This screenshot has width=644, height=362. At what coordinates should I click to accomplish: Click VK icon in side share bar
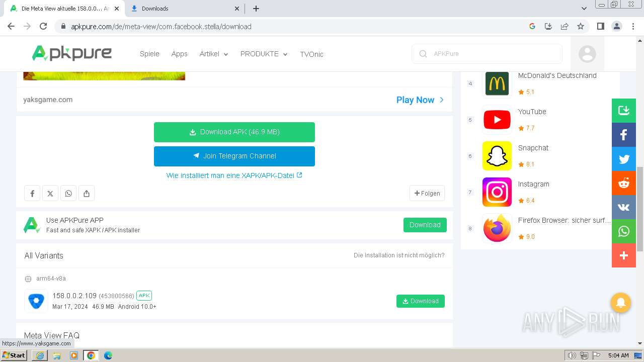point(624,207)
